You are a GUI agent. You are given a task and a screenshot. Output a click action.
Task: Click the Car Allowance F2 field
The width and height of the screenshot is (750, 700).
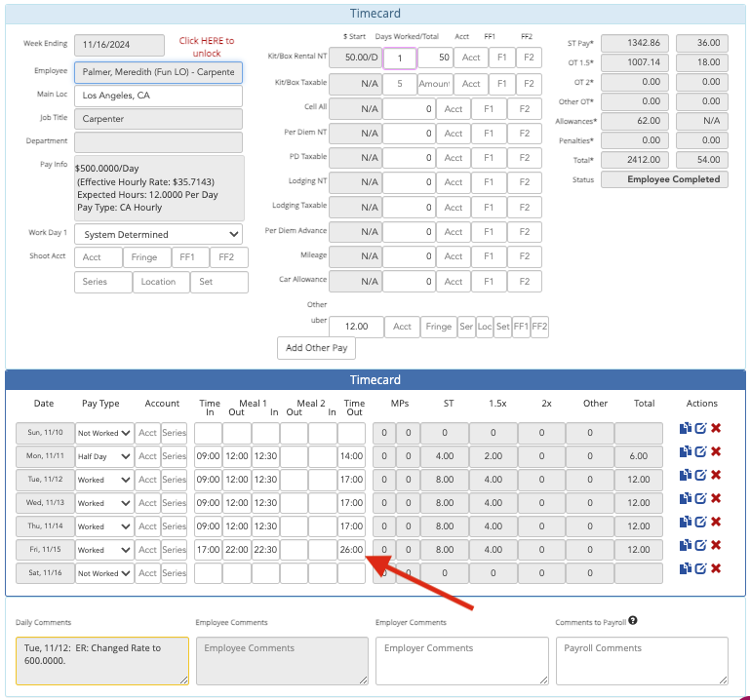(525, 282)
